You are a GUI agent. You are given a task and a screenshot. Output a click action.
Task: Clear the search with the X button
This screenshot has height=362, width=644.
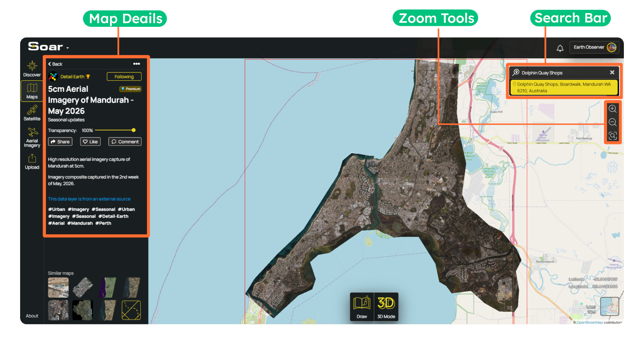(612, 72)
